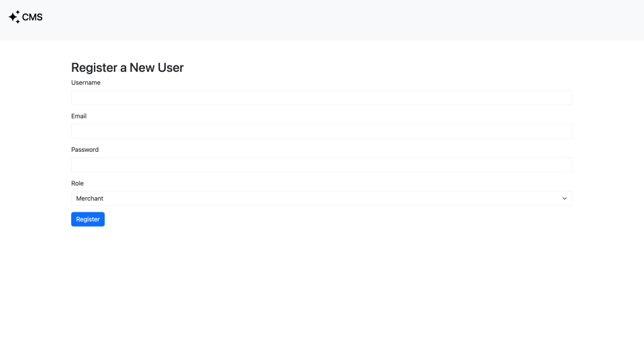The image size is (644, 364).
Task: Click the chevron arrow in Role select
Action: pyautogui.click(x=565, y=198)
